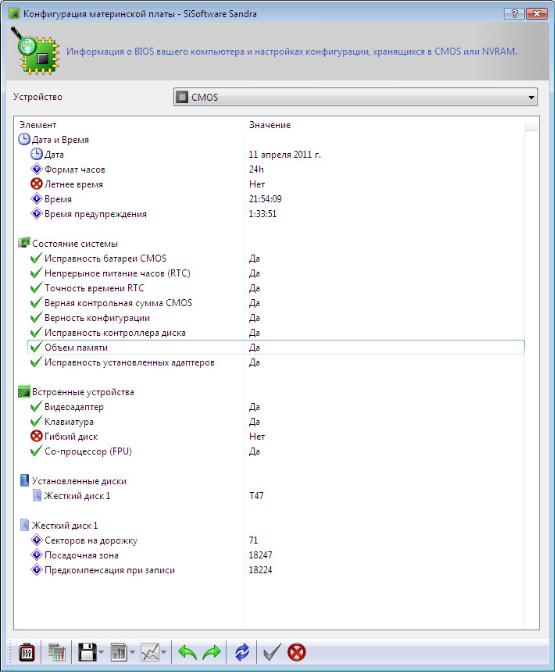Open the bar chart icon's dropdown arrow
Viewport: 555px width, 672px height.
tap(132, 653)
